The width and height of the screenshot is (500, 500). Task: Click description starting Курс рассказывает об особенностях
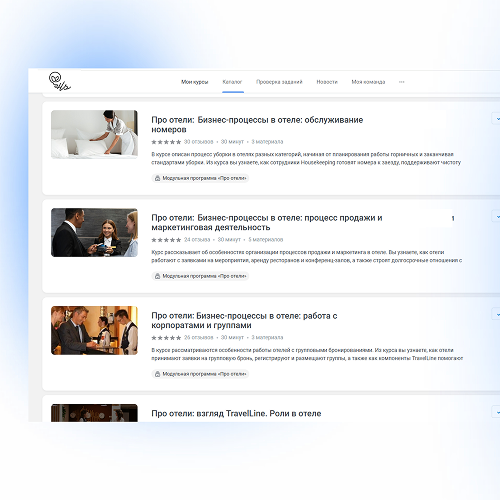coord(307,256)
